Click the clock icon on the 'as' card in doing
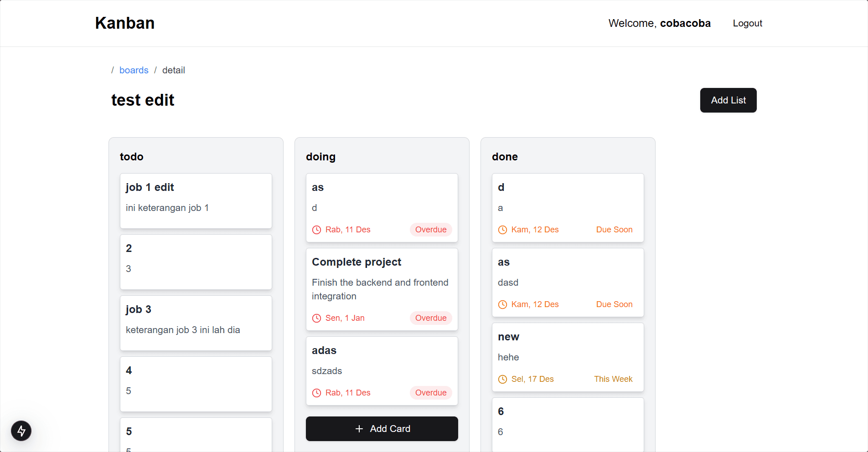The height and width of the screenshot is (452, 868). (x=317, y=230)
